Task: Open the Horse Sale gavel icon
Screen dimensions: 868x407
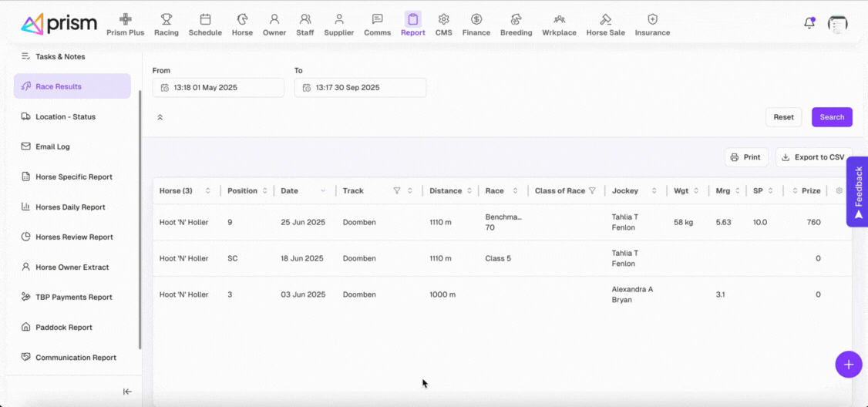Action: [x=605, y=19]
